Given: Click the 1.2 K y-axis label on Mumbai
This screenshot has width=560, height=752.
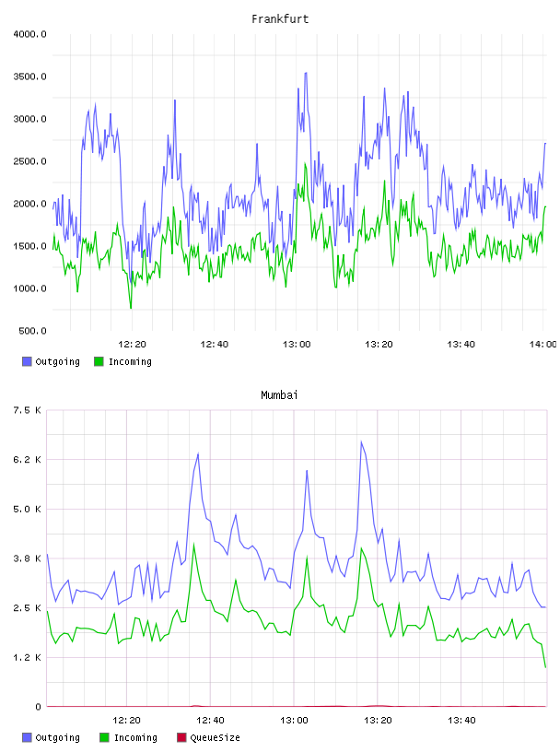Looking at the screenshot, I should 27,657.
